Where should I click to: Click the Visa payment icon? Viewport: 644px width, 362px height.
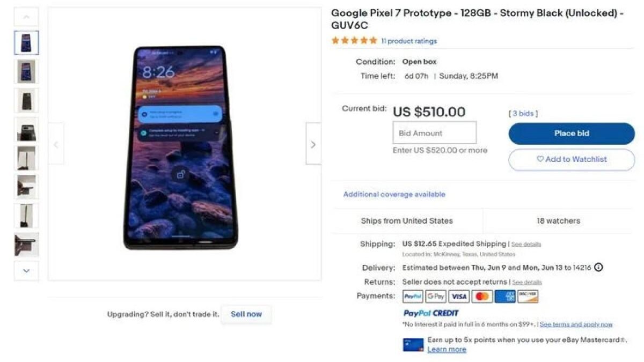point(458,295)
